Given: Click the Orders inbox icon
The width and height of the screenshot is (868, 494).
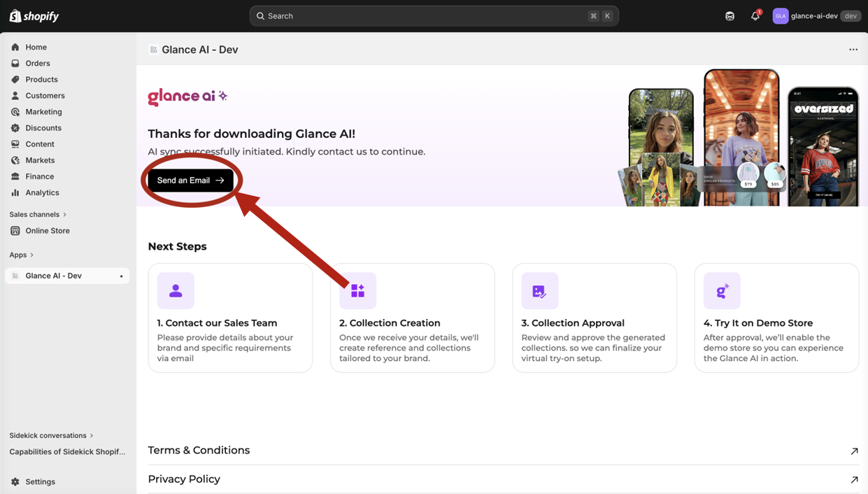Looking at the screenshot, I should pos(15,63).
